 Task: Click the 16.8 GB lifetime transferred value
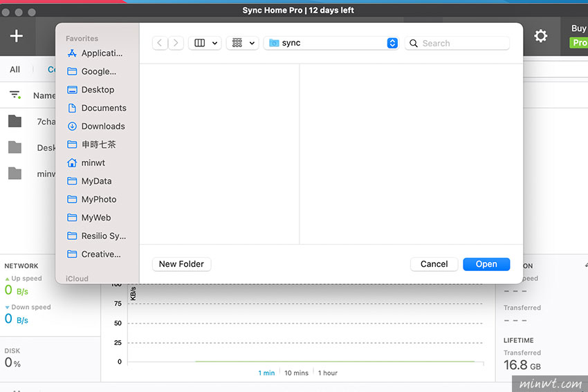[x=522, y=365]
